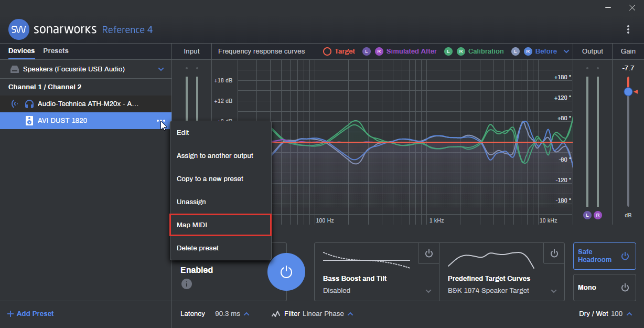Choose Delete preset from the menu
The height and width of the screenshot is (328, 644).
pos(221,248)
